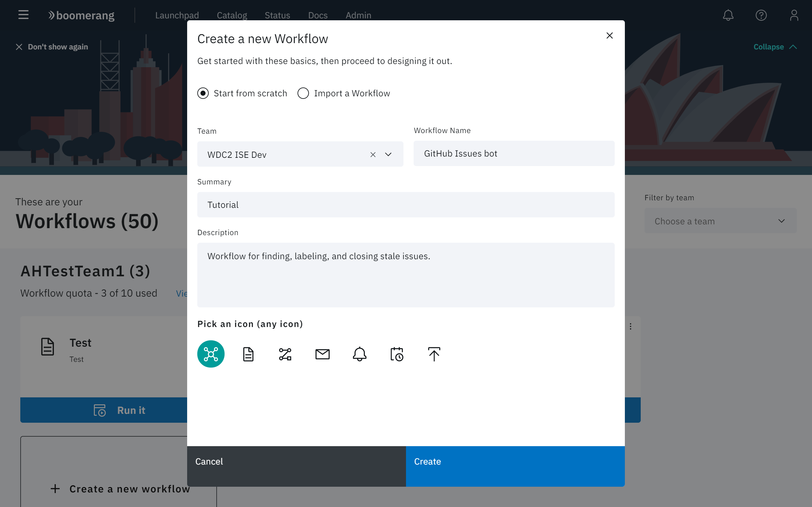The width and height of the screenshot is (812, 507).
Task: Click the Description text area field
Action: pos(406,274)
